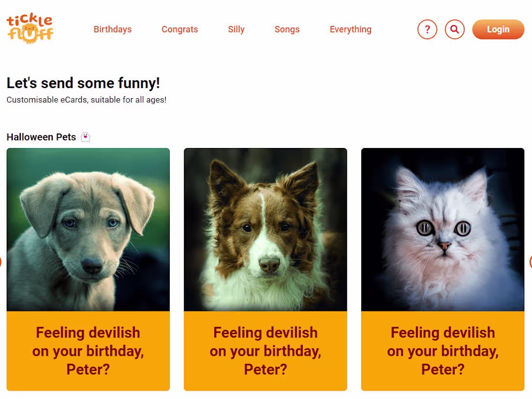Click the Halloween Pets heading
The width and height of the screenshot is (532, 399).
tap(41, 137)
